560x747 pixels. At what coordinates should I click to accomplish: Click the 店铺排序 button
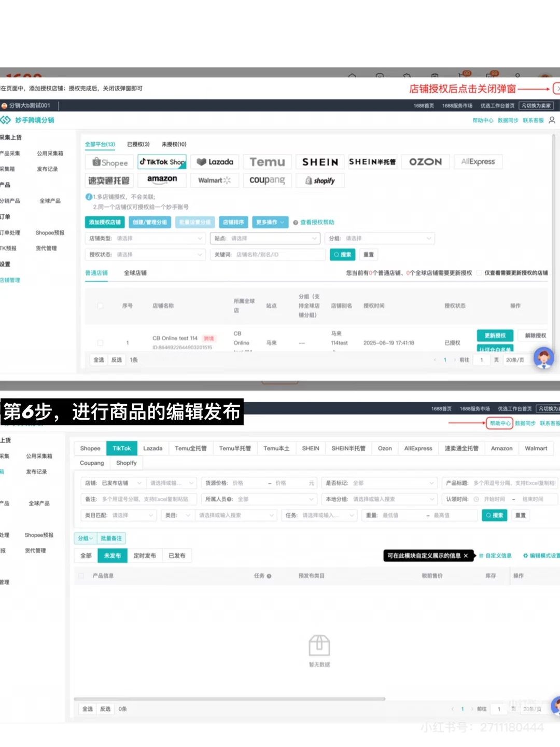(233, 222)
